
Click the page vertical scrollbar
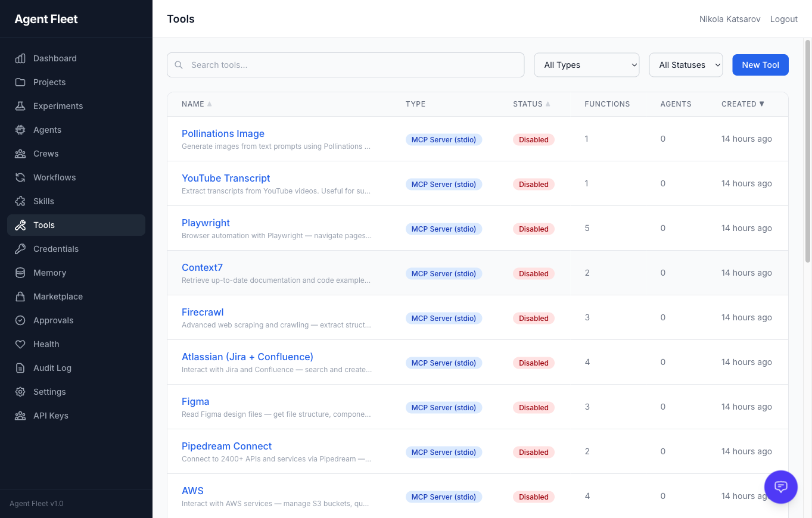808,151
